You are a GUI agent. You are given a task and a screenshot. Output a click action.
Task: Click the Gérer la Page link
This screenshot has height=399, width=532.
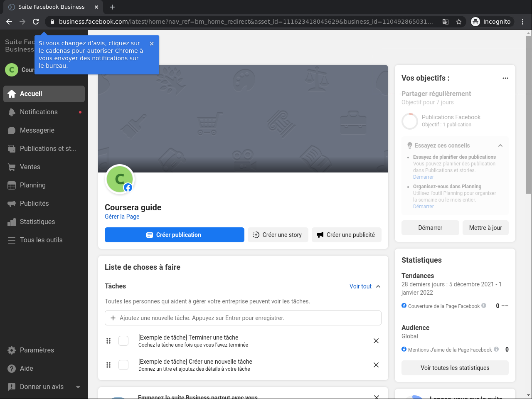point(122,217)
